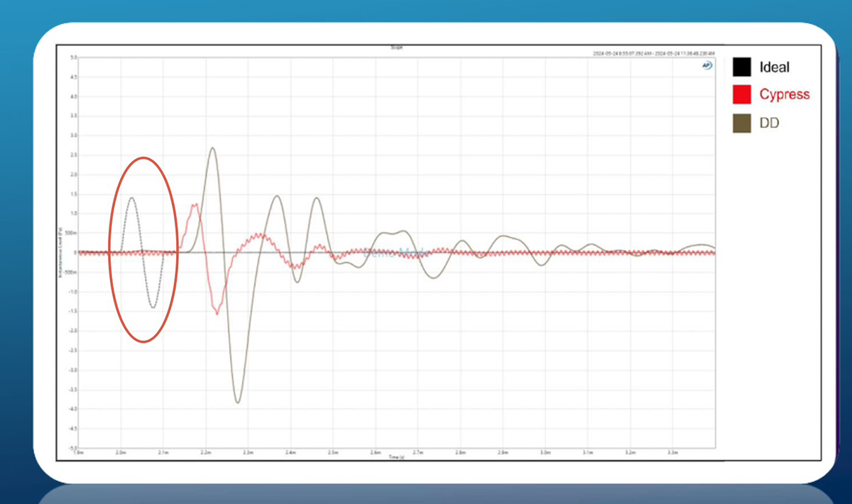Click the Demo Mode watermark in plot center
This screenshot has width=852, height=504.
click(395, 252)
